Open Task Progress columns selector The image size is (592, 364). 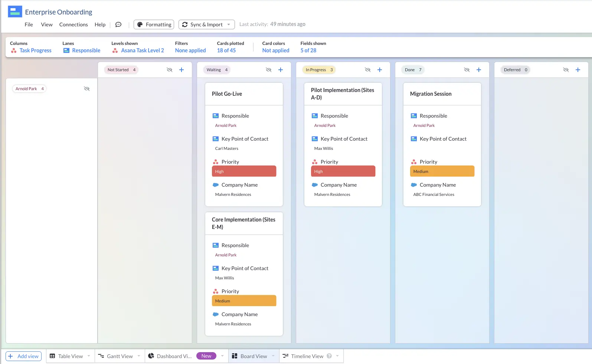[36, 50]
